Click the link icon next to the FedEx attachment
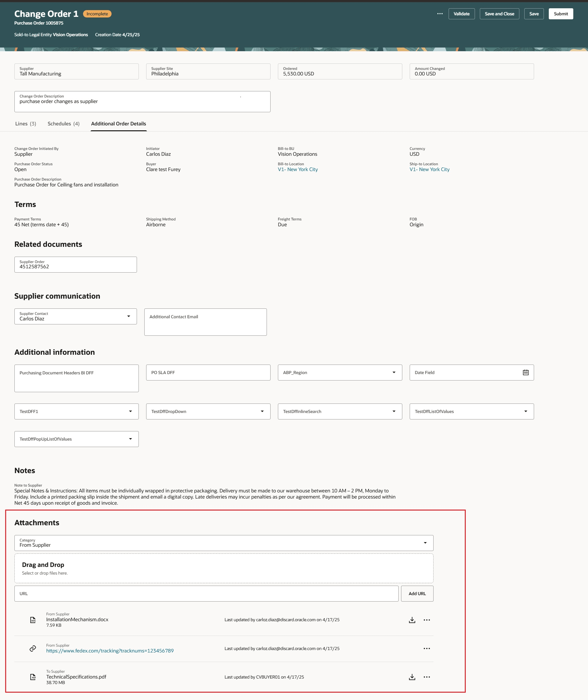The image size is (588, 700). [32, 648]
